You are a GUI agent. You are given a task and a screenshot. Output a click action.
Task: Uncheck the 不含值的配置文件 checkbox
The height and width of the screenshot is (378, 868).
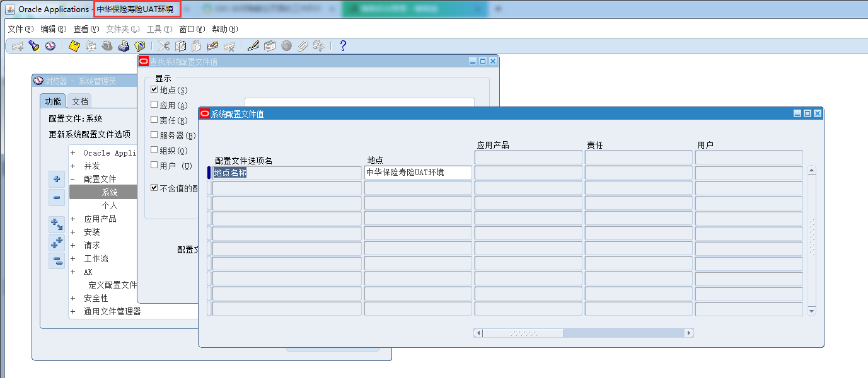pyautogui.click(x=154, y=187)
